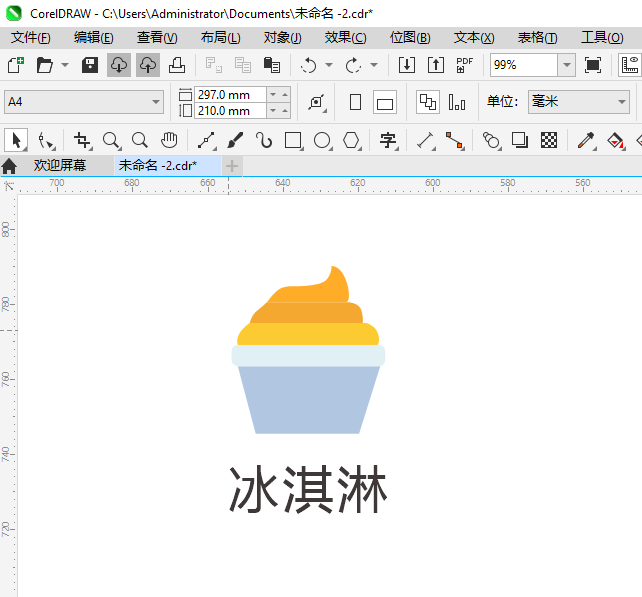This screenshot has width=642, height=597.
Task: Select the Drop Shadow tool
Action: tap(520, 140)
